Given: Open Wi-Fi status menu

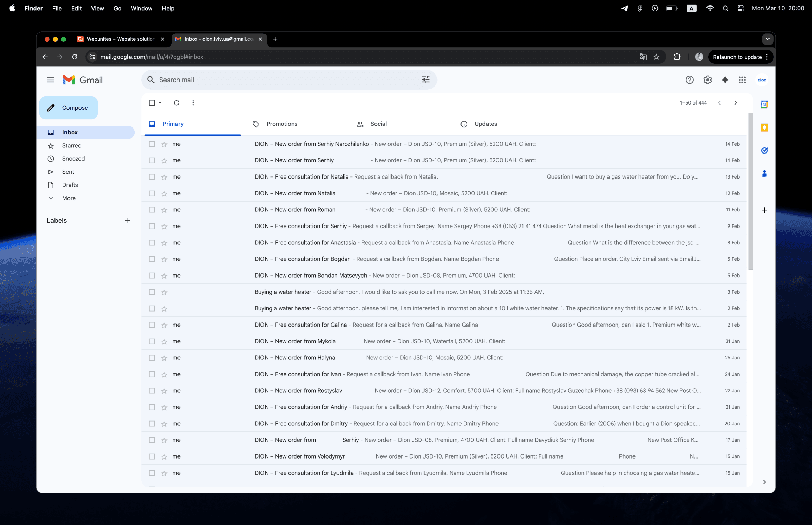Looking at the screenshot, I should pos(710,8).
